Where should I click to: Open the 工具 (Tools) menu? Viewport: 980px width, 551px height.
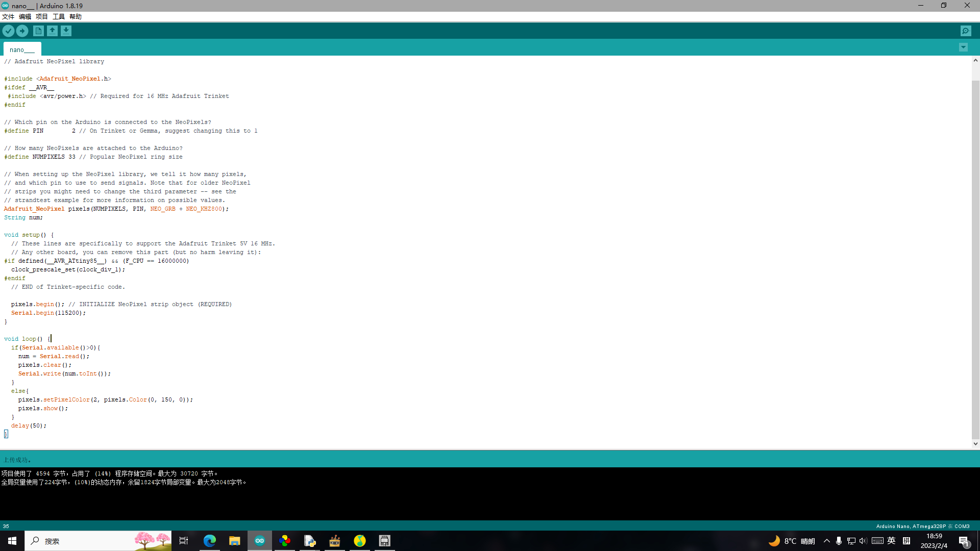59,17
